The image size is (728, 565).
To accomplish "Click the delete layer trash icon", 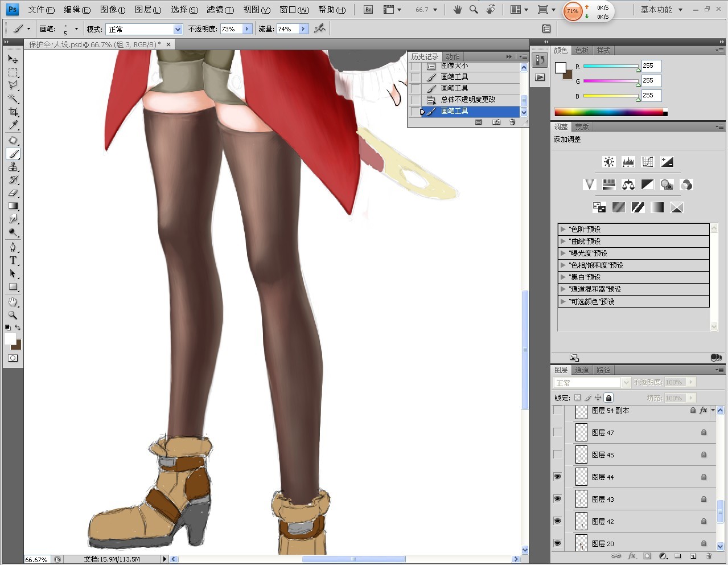I will [709, 556].
